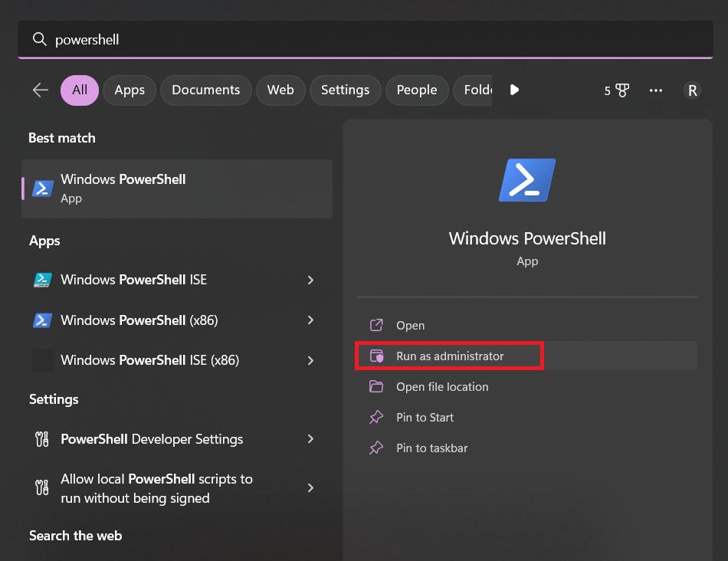Open the three-dots more options menu
This screenshot has height=561, width=728.
pos(656,90)
